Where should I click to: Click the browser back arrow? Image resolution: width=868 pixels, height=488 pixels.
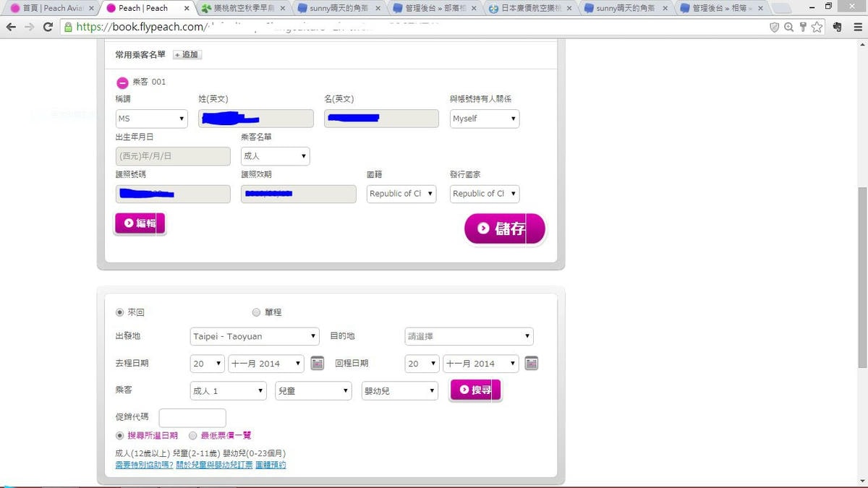(11, 27)
